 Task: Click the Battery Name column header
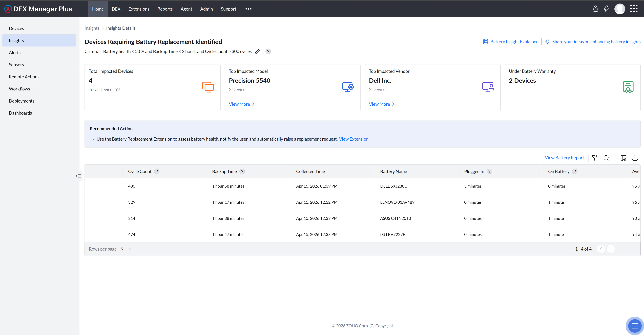click(417, 171)
